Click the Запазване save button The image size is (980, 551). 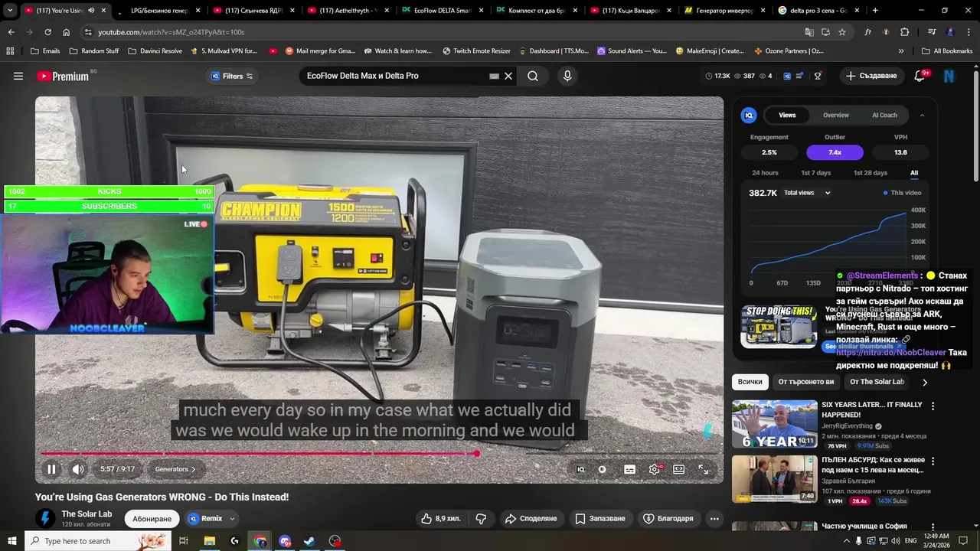pos(600,519)
